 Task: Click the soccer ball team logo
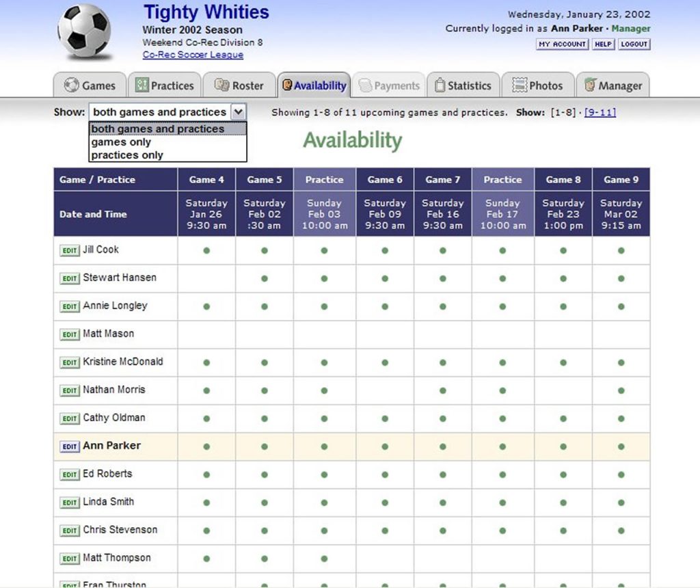tap(84, 31)
